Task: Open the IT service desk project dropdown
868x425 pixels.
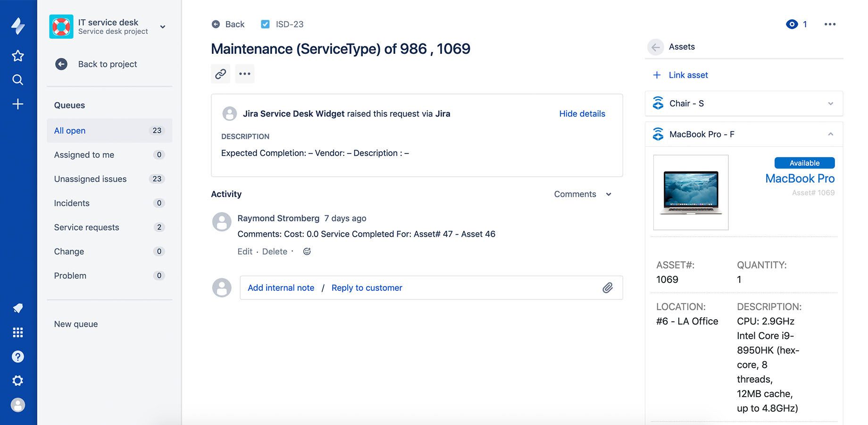Action: coord(163,27)
